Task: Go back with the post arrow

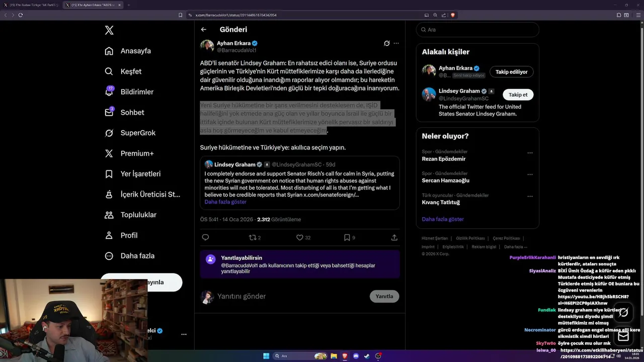Action: (x=204, y=30)
